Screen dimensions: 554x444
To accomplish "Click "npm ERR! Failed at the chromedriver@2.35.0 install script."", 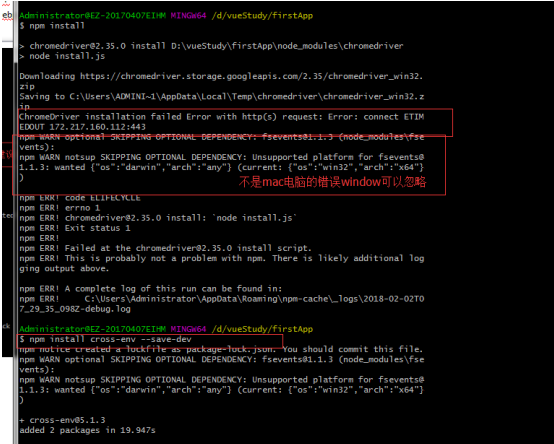I will [165, 248].
